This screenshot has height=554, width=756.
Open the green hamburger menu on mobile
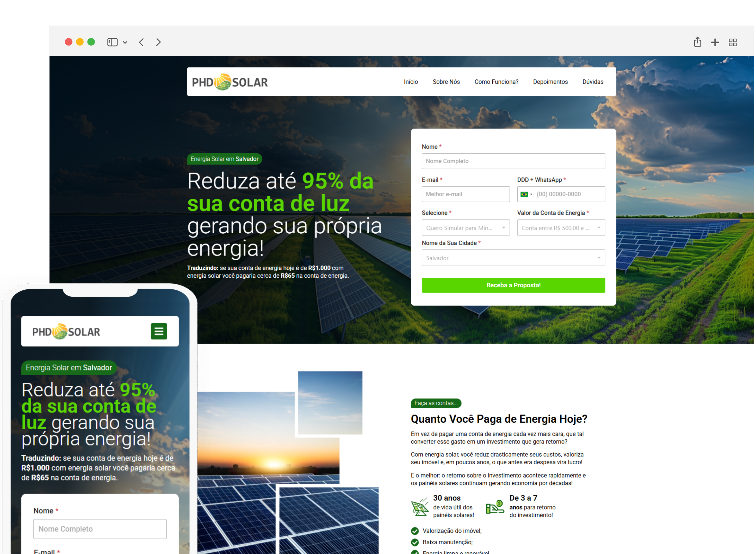click(x=159, y=331)
